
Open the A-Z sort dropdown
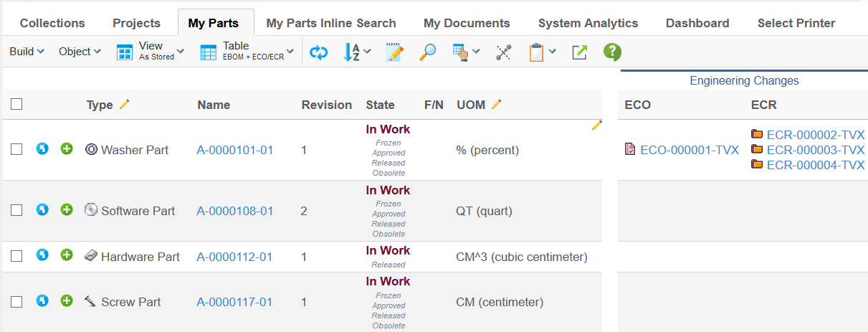pyautogui.click(x=357, y=52)
